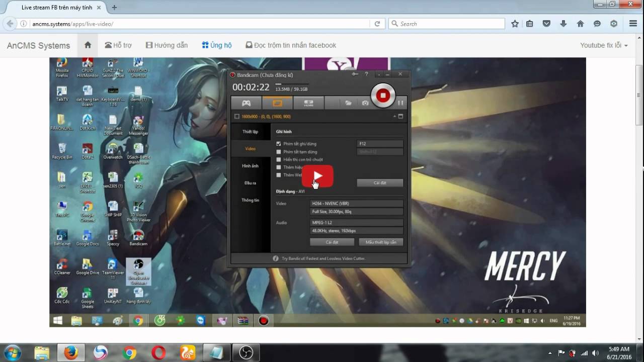Open Đọc trộm tin nhắn facebook link

(x=291, y=45)
